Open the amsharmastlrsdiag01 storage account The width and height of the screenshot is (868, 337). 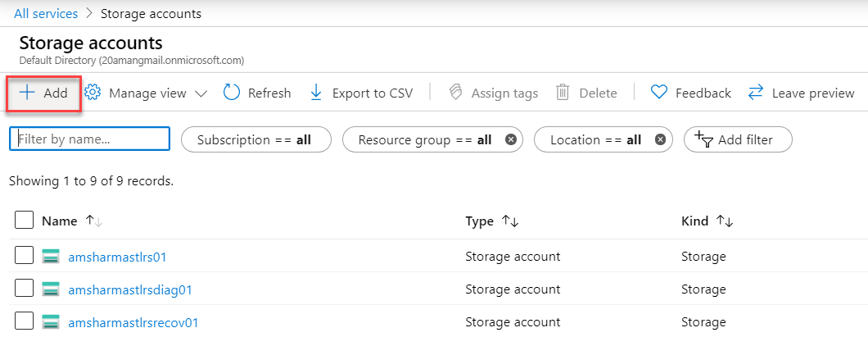[x=130, y=289]
